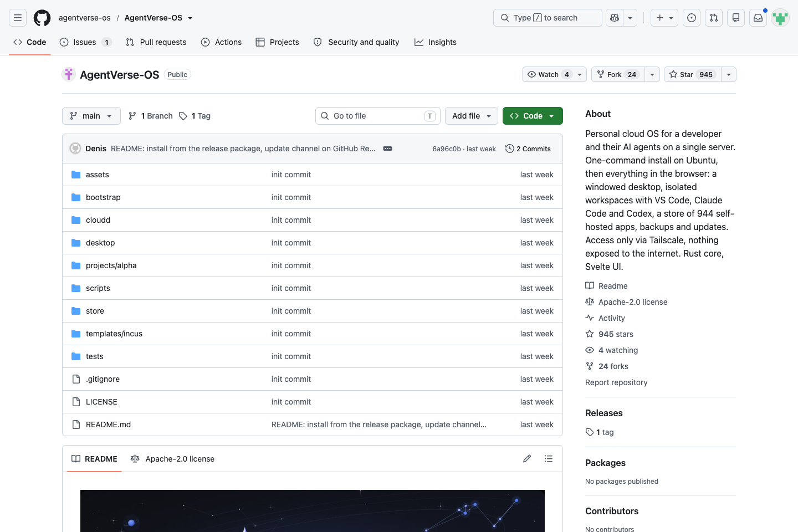Open Copilot chat icon in header
The width and height of the screenshot is (798, 532).
click(615, 18)
